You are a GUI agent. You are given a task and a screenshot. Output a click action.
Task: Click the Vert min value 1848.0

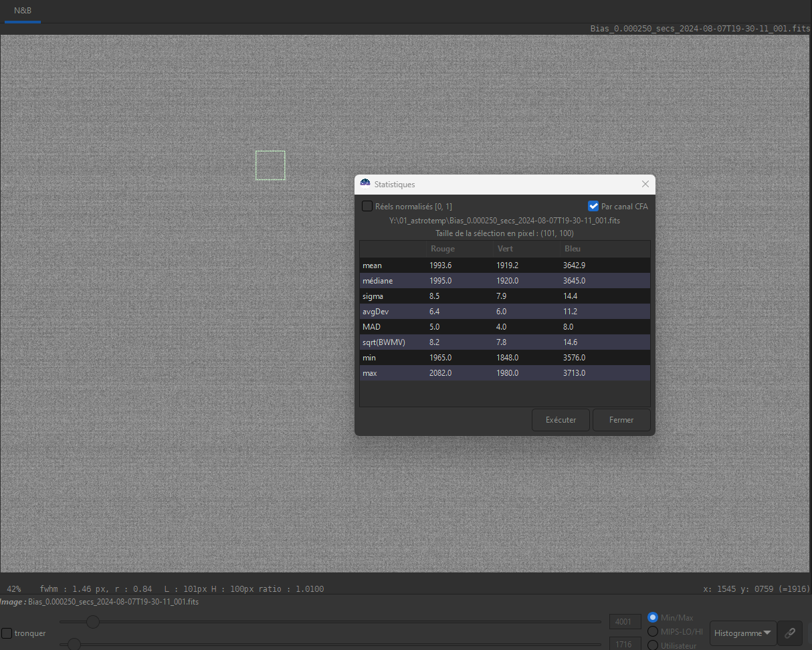click(x=507, y=358)
